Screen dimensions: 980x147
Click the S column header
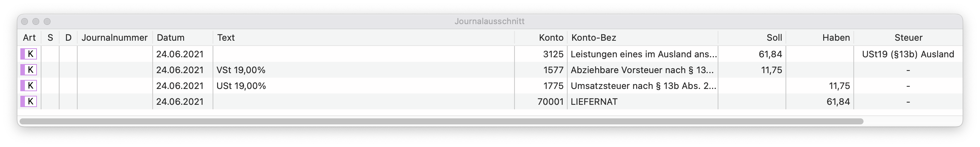click(x=50, y=38)
